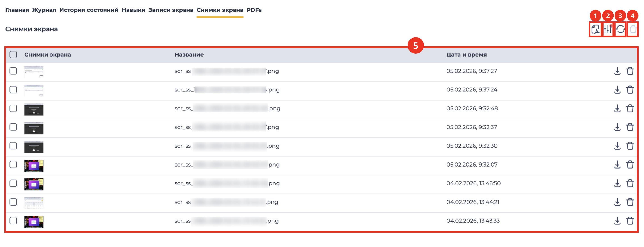Click the export to PDF icon in toolbar
The width and height of the screenshot is (644, 247).
tap(595, 30)
